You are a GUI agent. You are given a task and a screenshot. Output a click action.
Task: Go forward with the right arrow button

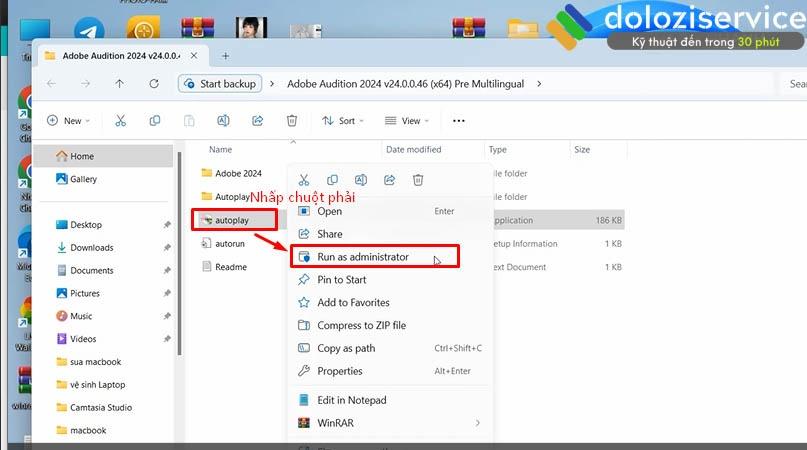[85, 83]
